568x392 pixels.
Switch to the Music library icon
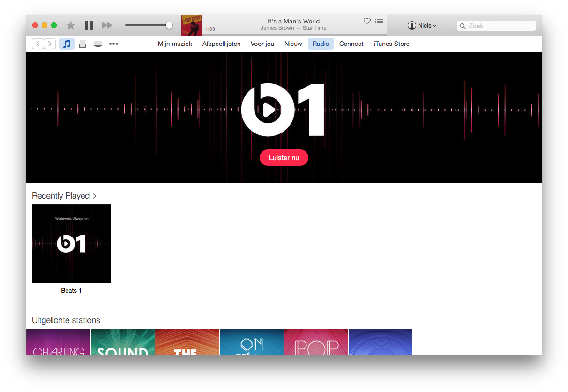(x=67, y=44)
